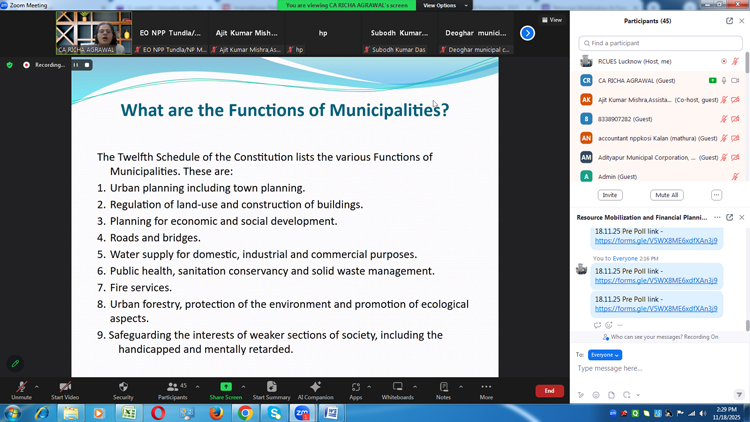Open the Apps menu in toolbar
750x422 pixels.
[x=355, y=389]
